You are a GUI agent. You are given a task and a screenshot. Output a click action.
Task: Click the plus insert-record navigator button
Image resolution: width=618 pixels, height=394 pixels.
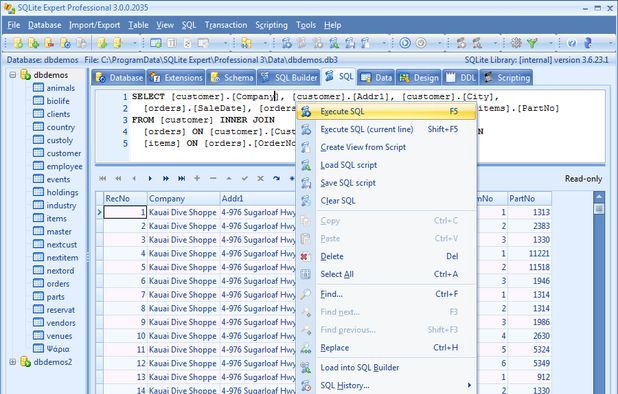(x=197, y=178)
